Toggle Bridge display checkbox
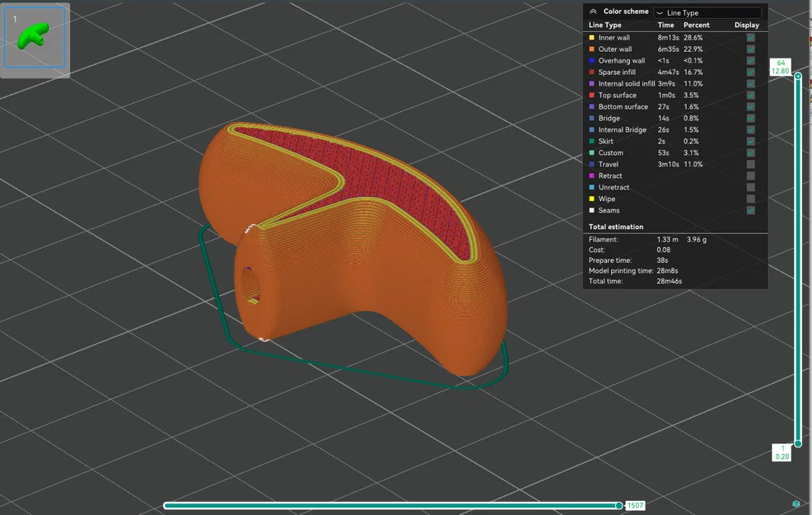The width and height of the screenshot is (812, 515). (750, 118)
